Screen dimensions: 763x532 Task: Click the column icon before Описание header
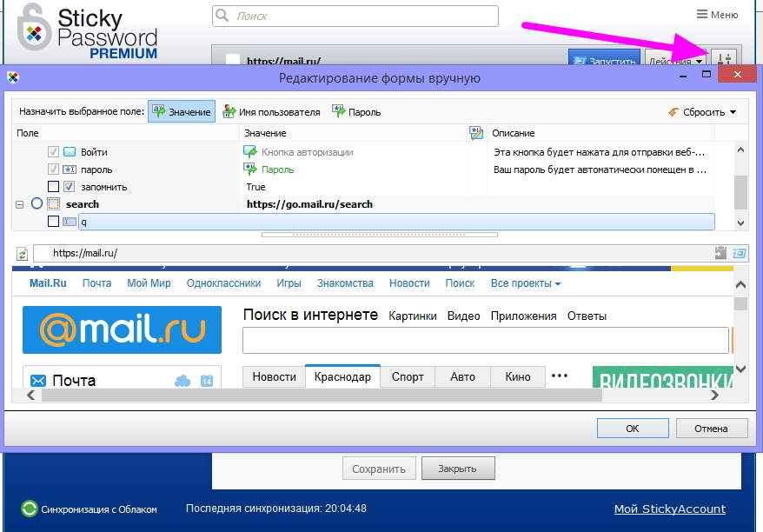click(x=475, y=133)
